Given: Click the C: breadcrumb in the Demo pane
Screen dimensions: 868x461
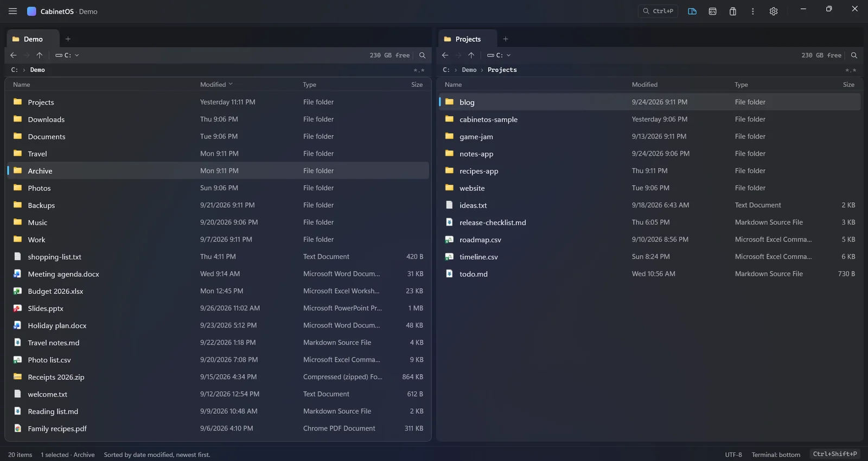Looking at the screenshot, I should [15, 70].
